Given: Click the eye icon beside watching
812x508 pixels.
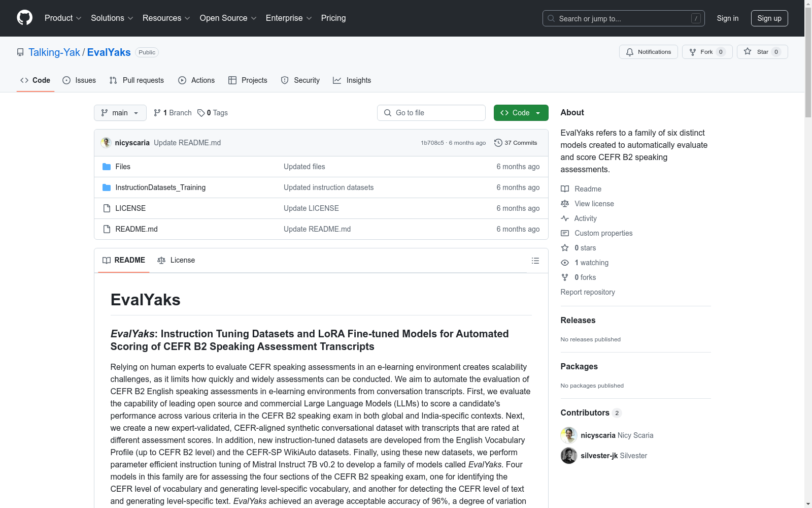Looking at the screenshot, I should click(565, 263).
